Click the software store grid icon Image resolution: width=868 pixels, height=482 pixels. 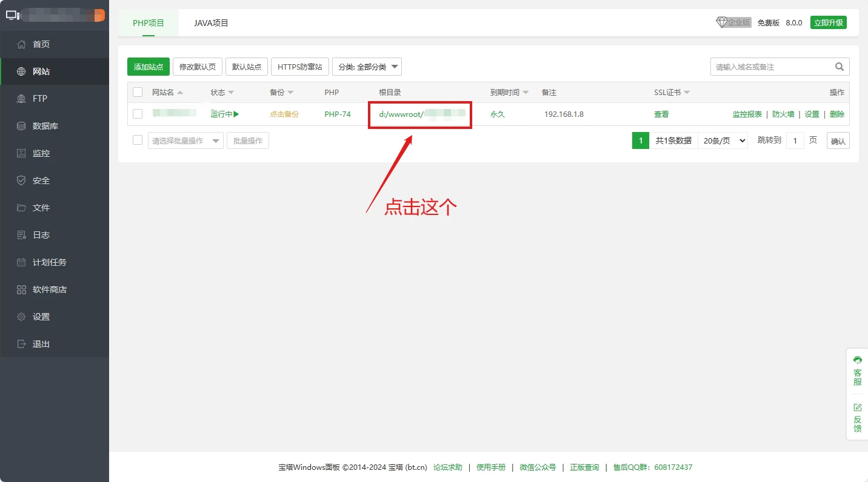[22, 289]
